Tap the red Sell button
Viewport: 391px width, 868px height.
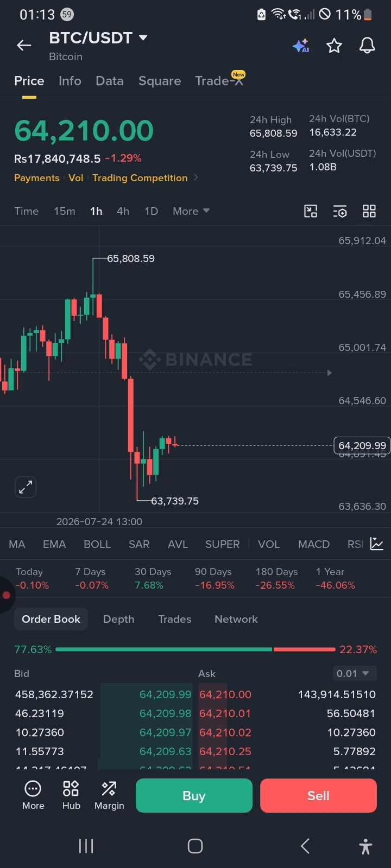click(x=318, y=795)
